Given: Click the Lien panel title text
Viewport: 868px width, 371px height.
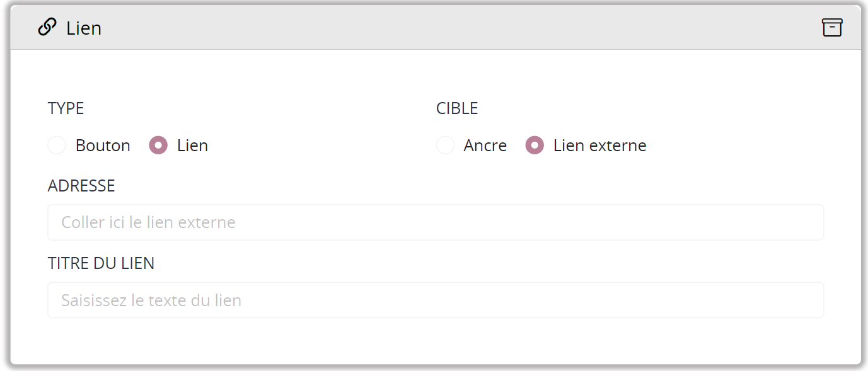Looking at the screenshot, I should coord(84,28).
